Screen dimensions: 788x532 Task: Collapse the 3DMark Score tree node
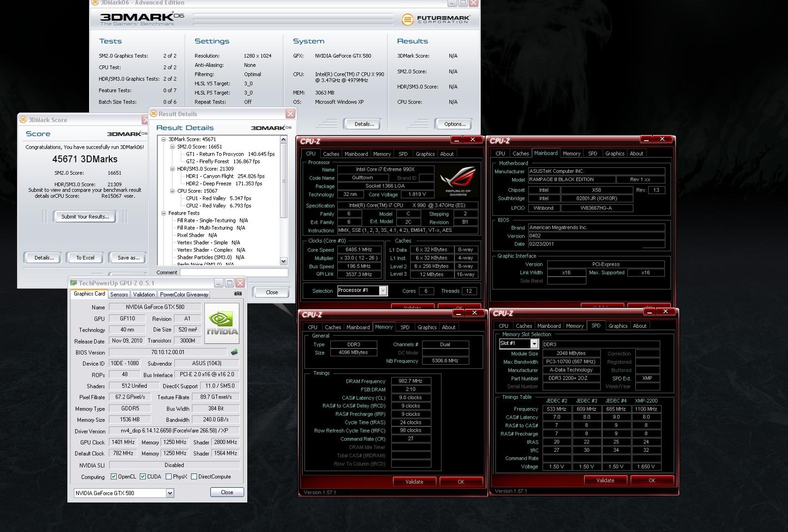[164, 139]
